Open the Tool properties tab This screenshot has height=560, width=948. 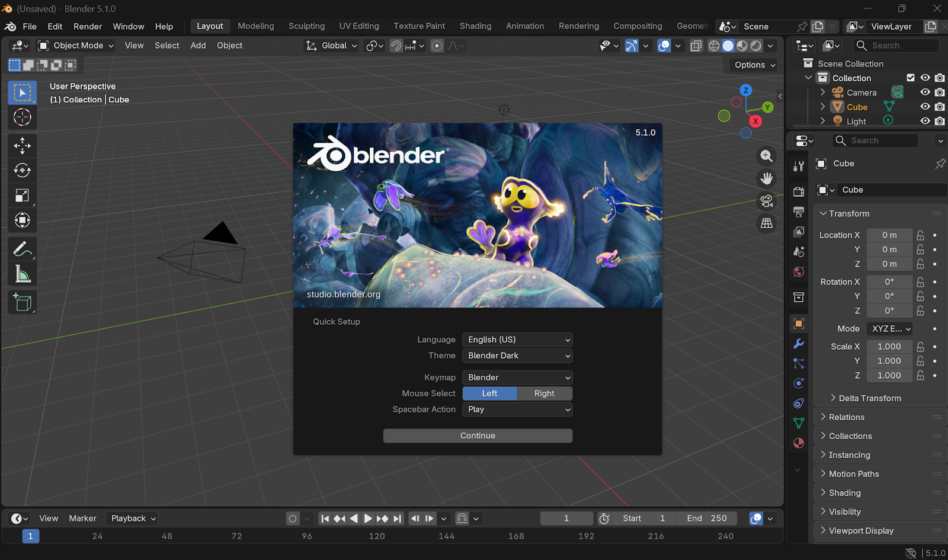pyautogui.click(x=799, y=167)
